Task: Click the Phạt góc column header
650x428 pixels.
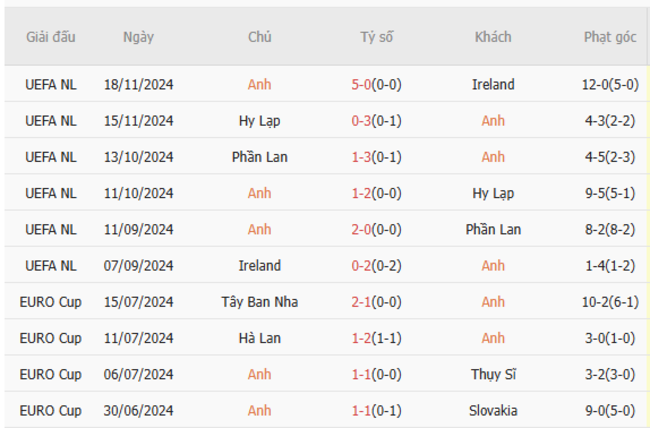Action: 610,37
